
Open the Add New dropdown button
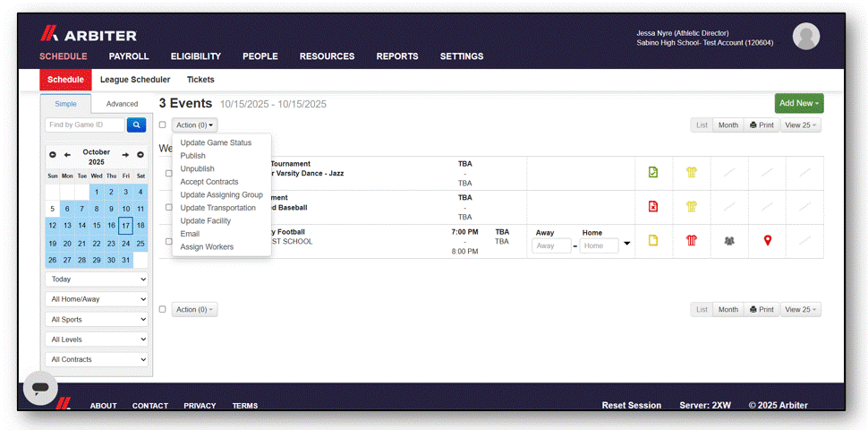coord(799,103)
